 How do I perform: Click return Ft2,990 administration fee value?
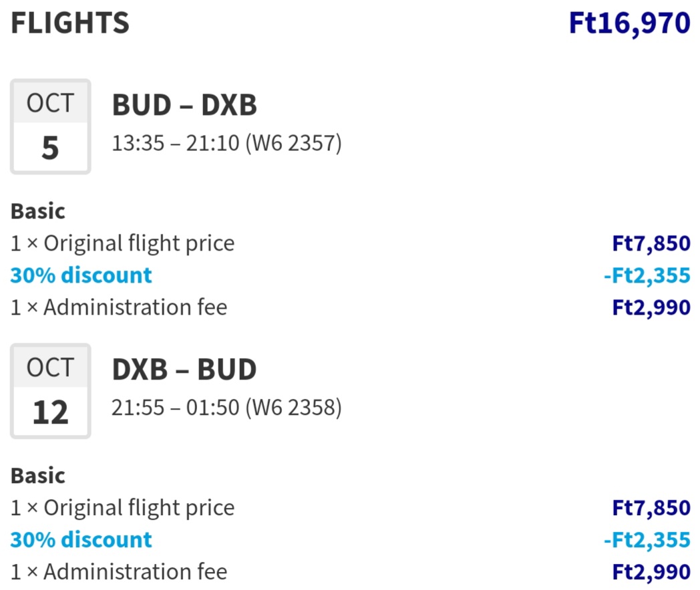651,572
